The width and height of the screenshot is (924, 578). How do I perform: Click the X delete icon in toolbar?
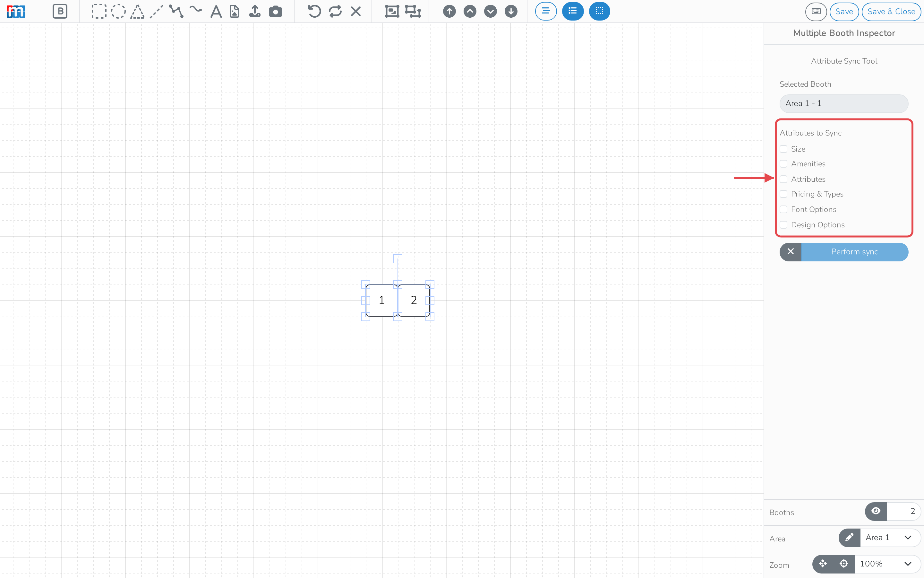coord(356,12)
